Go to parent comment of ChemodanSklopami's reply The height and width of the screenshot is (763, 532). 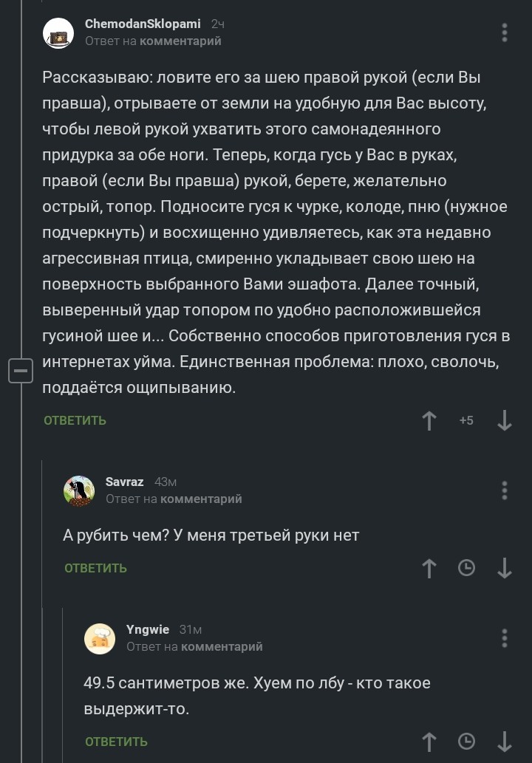click(x=180, y=41)
